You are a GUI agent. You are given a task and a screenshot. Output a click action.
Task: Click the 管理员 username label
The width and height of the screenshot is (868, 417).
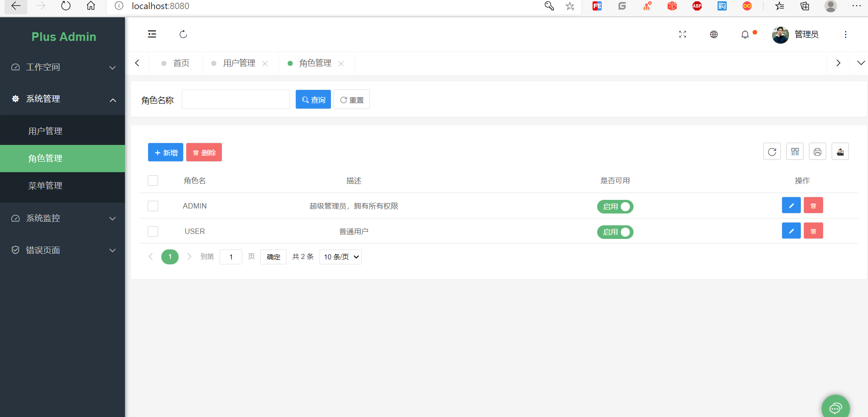(x=806, y=35)
